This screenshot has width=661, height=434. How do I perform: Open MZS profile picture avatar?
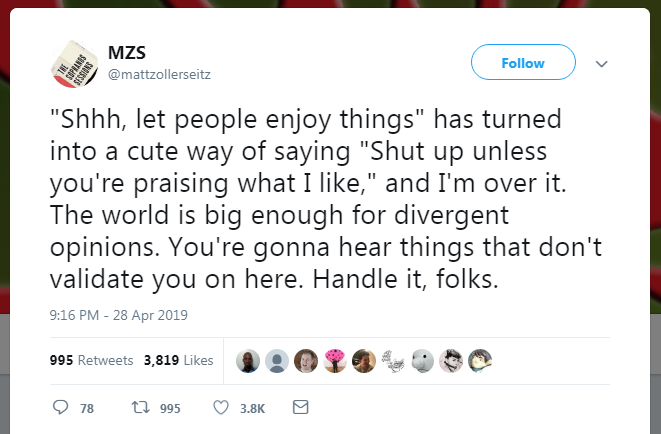73,63
